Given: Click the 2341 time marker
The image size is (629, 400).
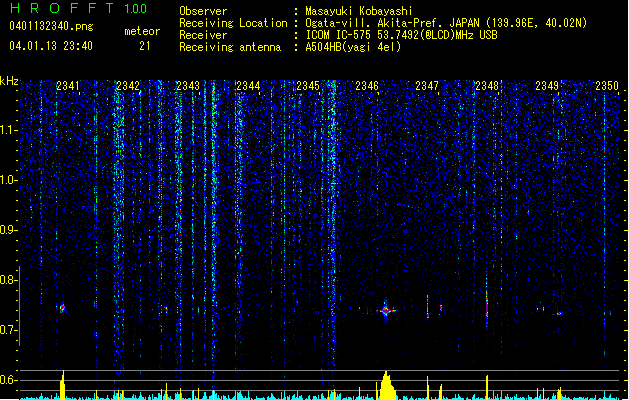Looking at the screenshot, I should click(68, 86).
